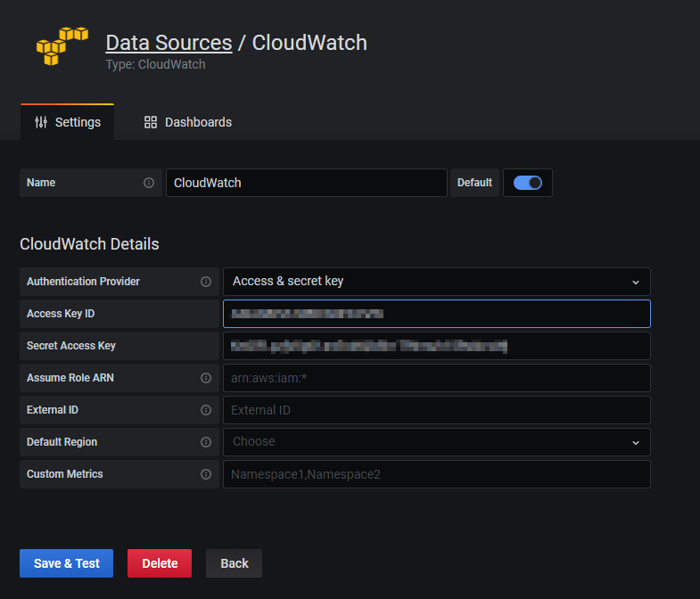Screen dimensions: 700x599
Task: Click the Name field info icon
Action: 149,183
